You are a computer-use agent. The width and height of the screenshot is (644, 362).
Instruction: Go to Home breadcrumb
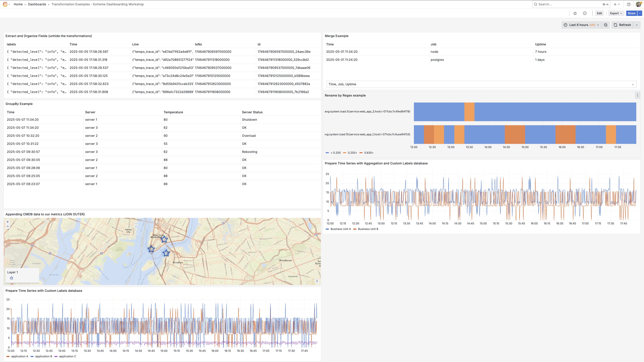click(18, 4)
